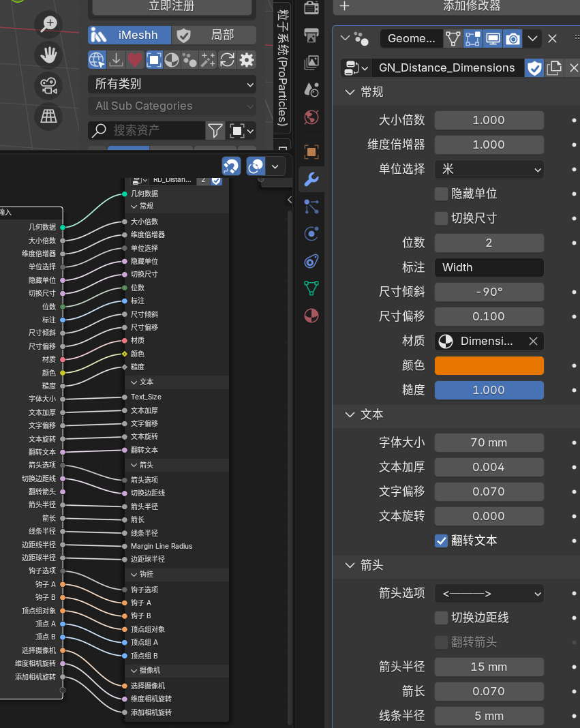The image size is (580, 728).
Task: Collapse the 常规 panel in modifier
Action: (350, 92)
